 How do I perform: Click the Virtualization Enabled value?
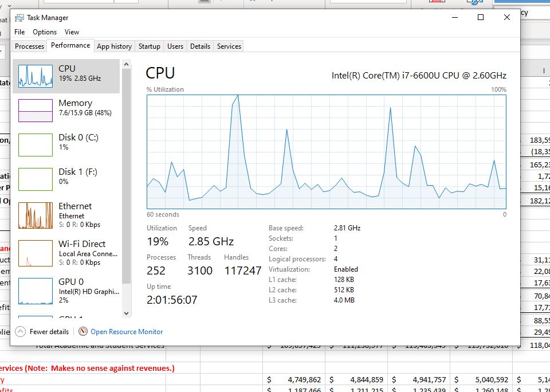[346, 269]
